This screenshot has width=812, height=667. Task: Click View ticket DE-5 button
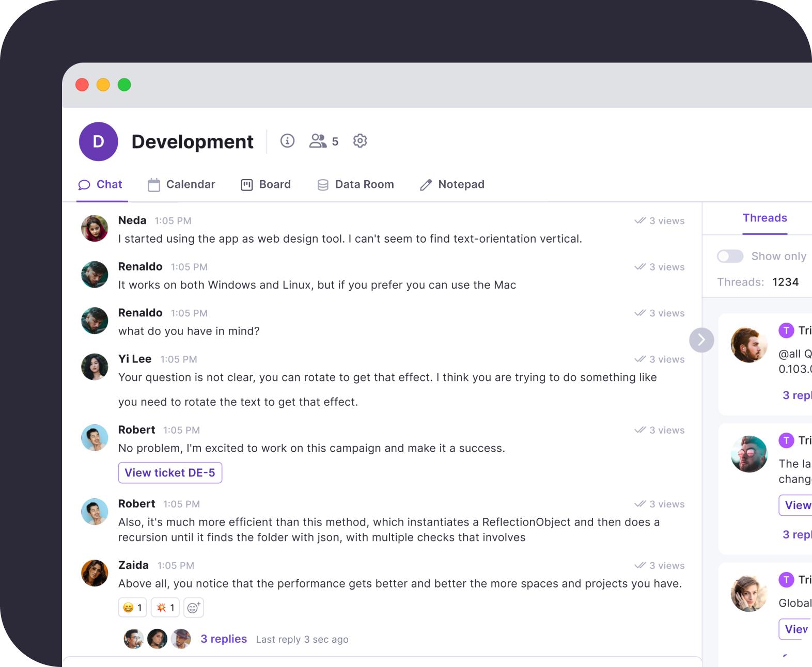coord(170,473)
